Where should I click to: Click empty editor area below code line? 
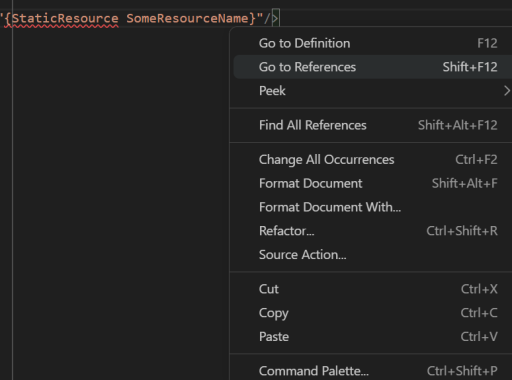click(120, 200)
